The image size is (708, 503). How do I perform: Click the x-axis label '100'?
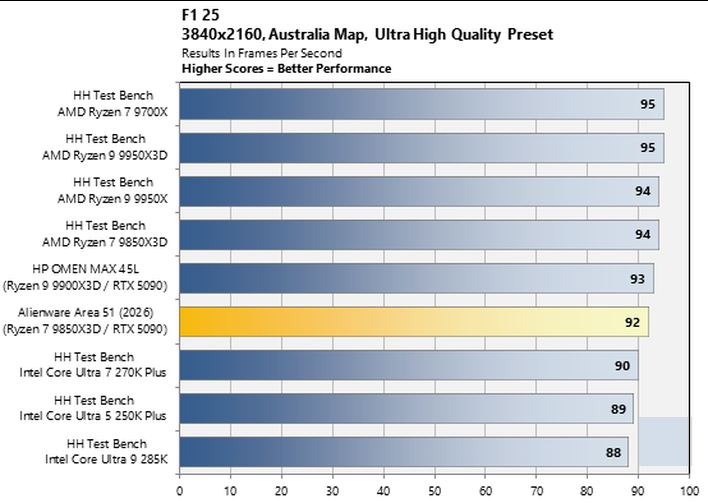689,491
